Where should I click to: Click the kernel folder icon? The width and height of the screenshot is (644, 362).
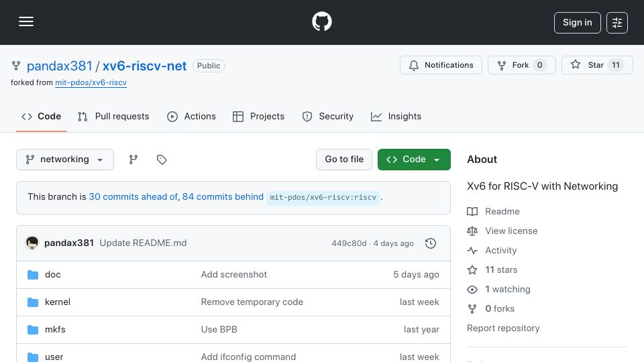[x=33, y=302]
